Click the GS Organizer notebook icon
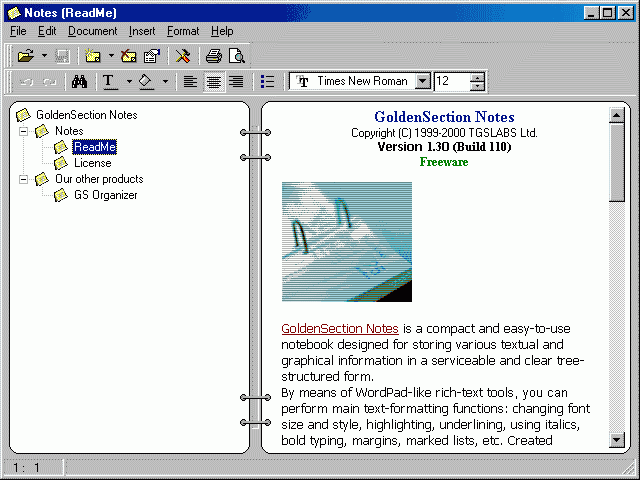This screenshot has height=480, width=640. click(61, 195)
